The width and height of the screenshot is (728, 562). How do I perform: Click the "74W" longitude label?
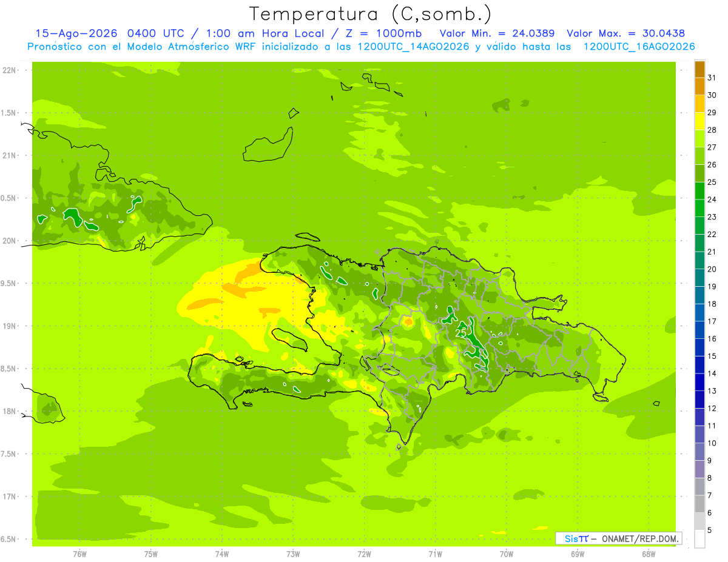(222, 554)
